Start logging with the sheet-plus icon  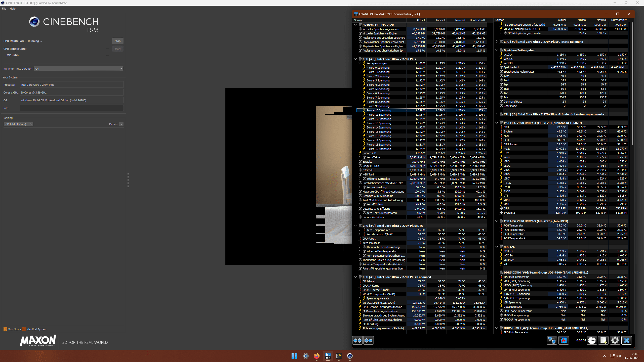point(603,340)
